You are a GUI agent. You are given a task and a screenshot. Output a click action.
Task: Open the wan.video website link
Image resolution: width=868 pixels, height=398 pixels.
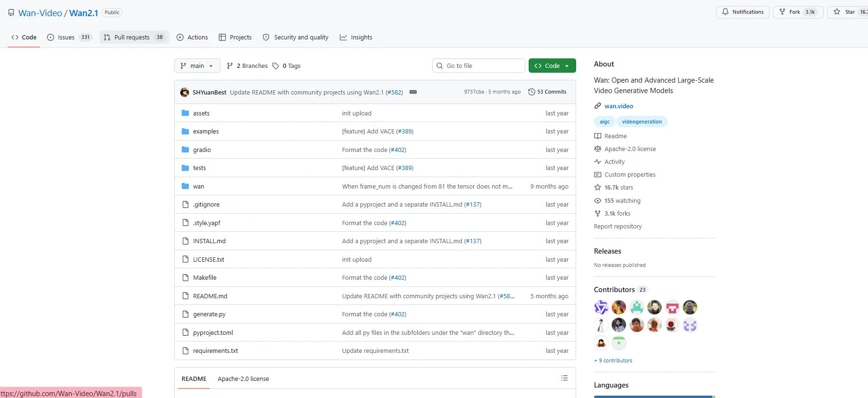click(x=619, y=106)
